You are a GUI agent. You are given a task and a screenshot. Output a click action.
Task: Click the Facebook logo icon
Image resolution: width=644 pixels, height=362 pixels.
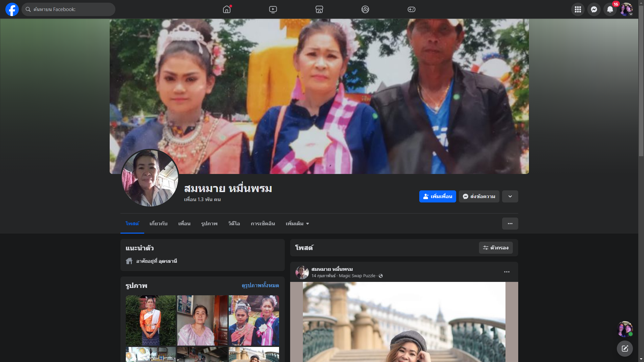click(12, 9)
